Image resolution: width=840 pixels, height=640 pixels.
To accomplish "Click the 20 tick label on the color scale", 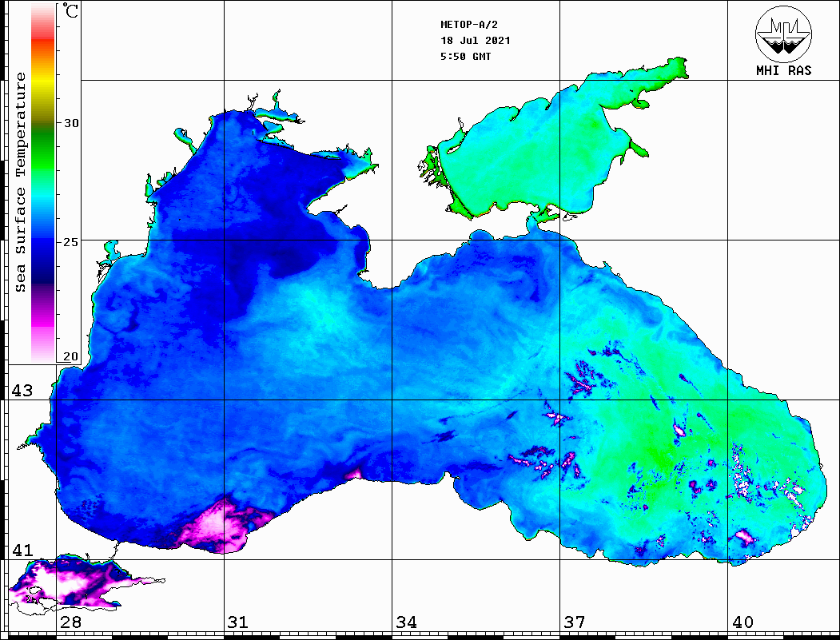I will (71, 357).
